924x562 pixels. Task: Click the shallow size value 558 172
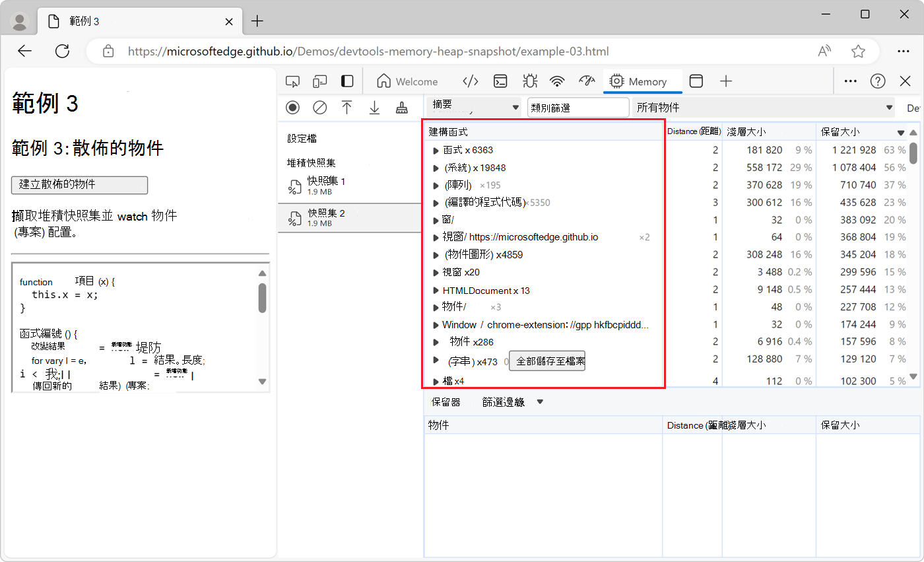764,168
